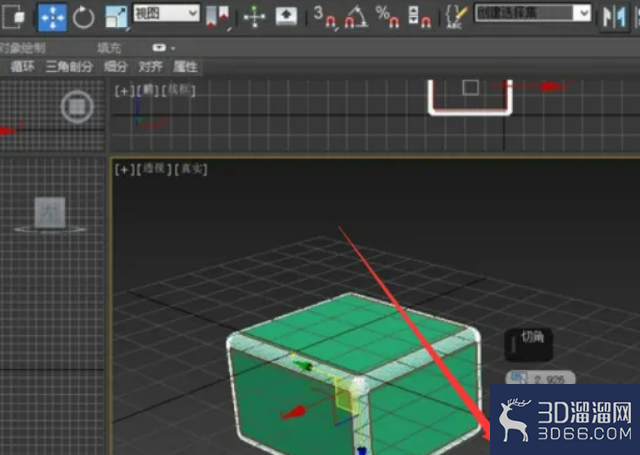Click the ribbon minimize dropdown button
The height and width of the screenshot is (455, 640).
pyautogui.click(x=163, y=48)
